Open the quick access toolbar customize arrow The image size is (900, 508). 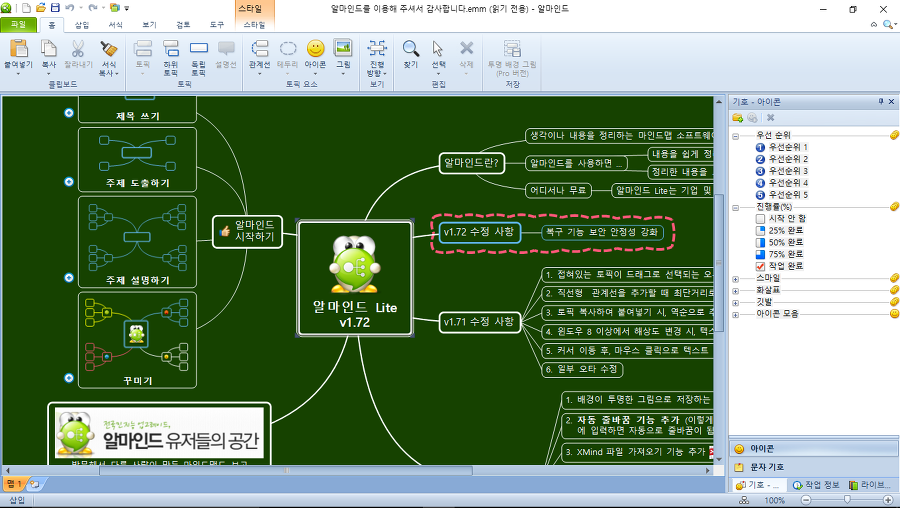(127, 9)
